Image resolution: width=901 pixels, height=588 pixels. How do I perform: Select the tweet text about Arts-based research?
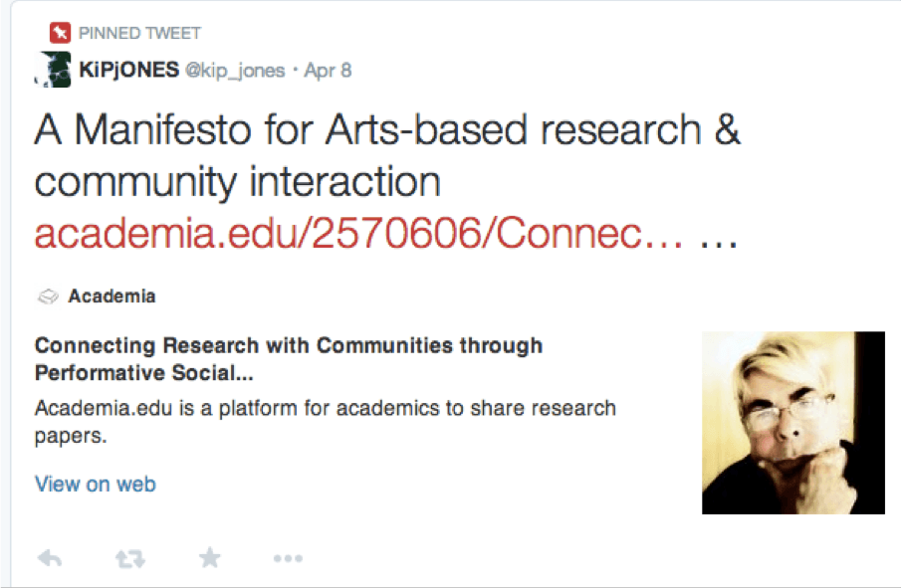tap(387, 155)
